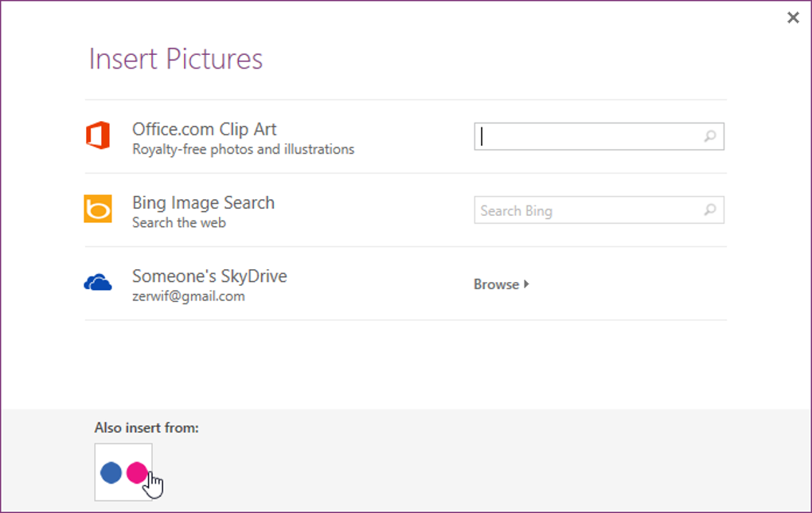Click the magnifier in the Bing search box
This screenshot has height=513, width=812.
(x=709, y=210)
